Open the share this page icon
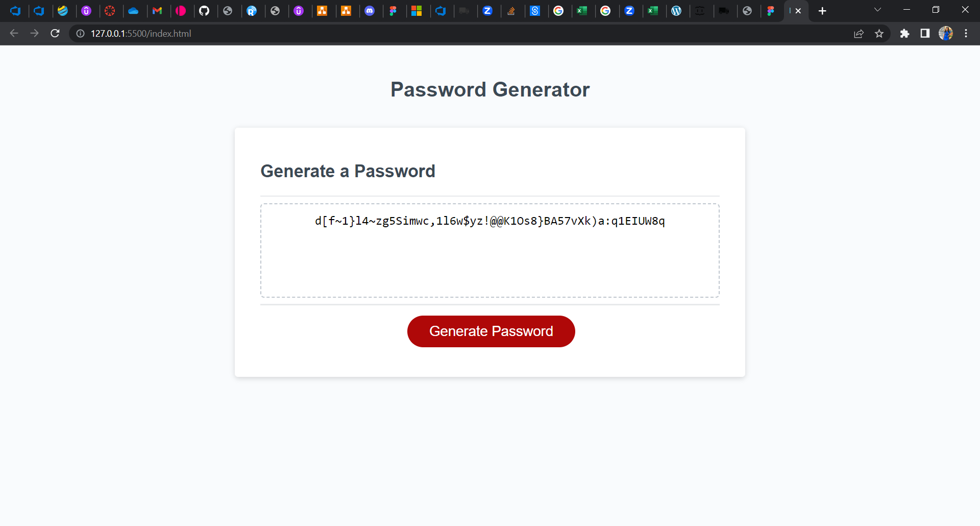 [859, 33]
